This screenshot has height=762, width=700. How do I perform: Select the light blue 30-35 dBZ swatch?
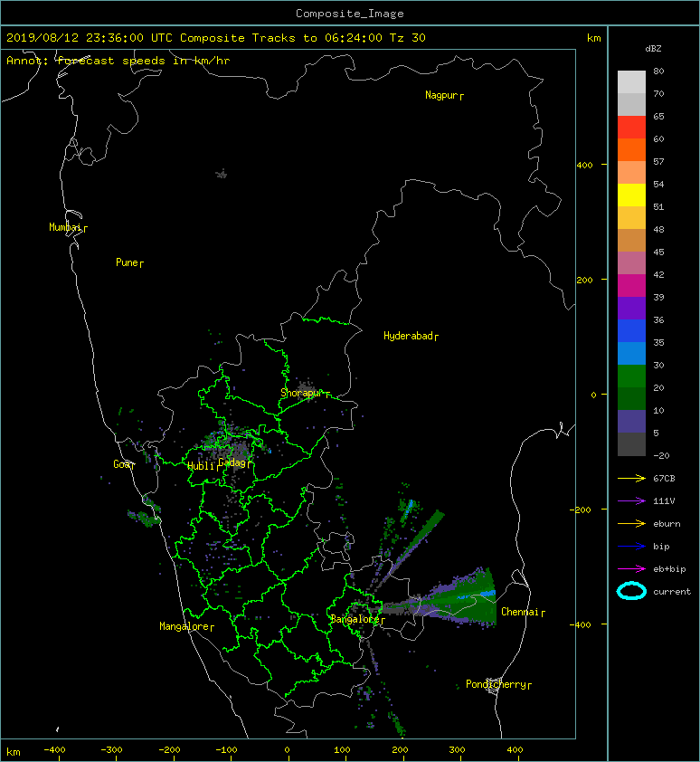point(631,353)
